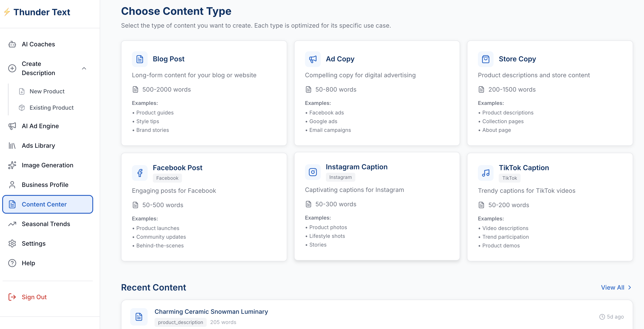644x329 pixels.
Task: Switch to Ads Library
Action: click(38, 145)
